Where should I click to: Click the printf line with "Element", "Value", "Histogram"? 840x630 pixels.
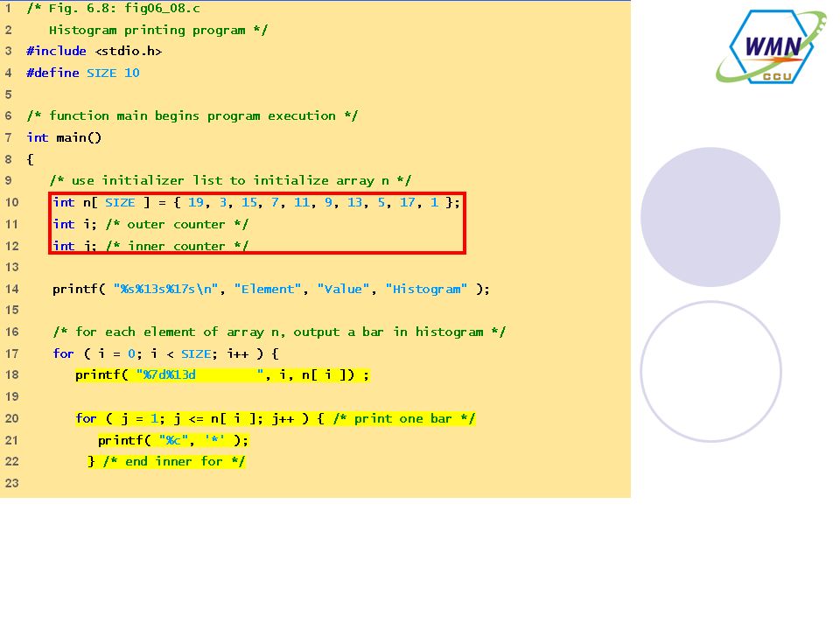point(271,290)
